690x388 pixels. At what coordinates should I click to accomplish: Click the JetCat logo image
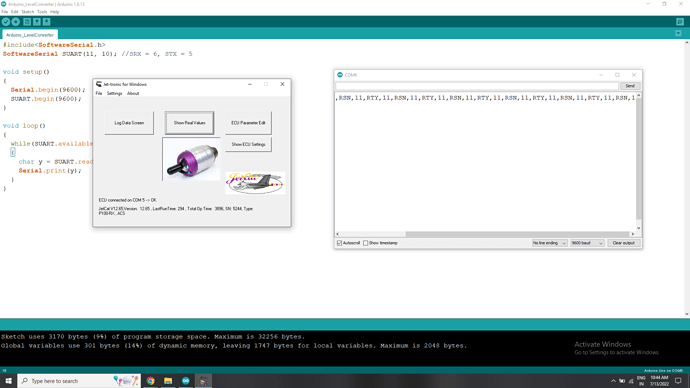click(x=255, y=183)
